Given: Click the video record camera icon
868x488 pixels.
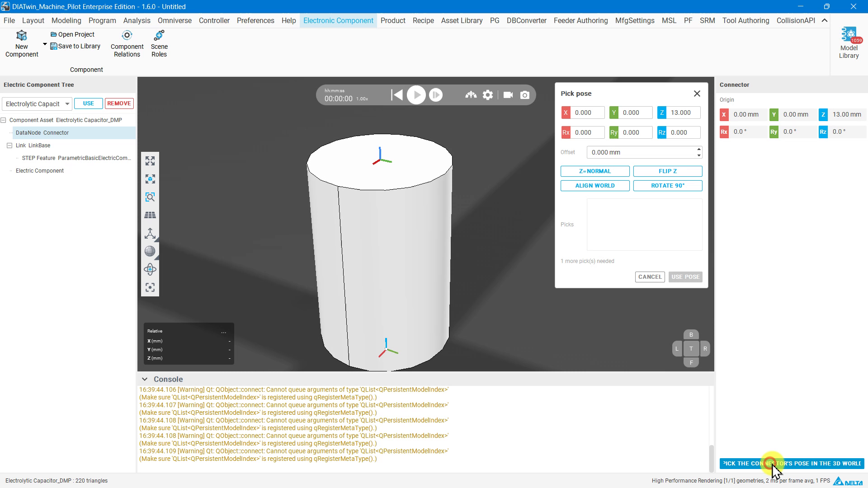Looking at the screenshot, I should pos(508,95).
